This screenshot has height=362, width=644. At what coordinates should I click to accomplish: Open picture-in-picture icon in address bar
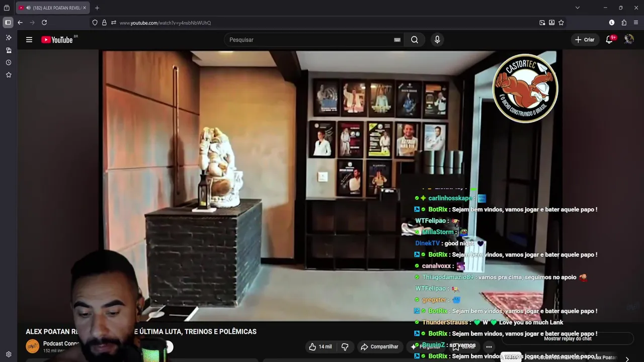tap(542, 23)
